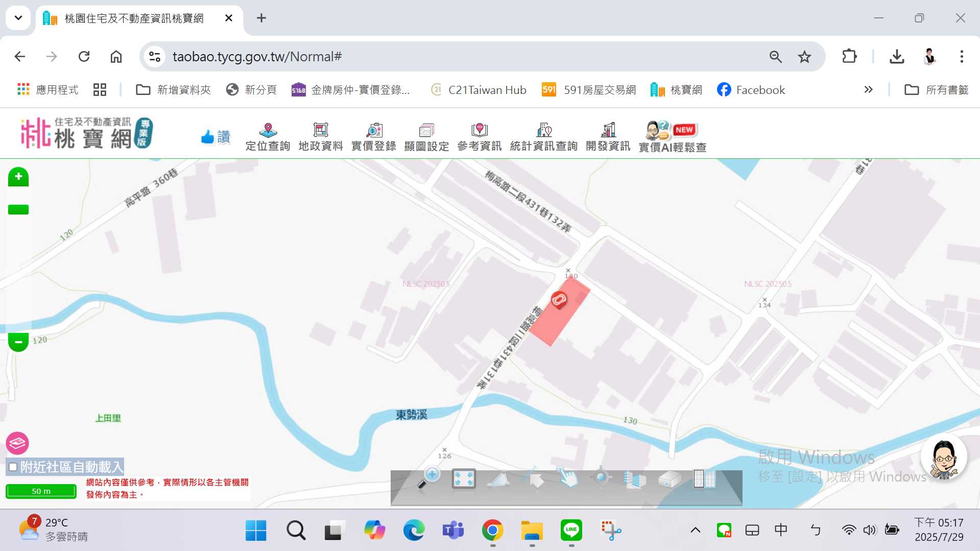This screenshot has width=980, height=551.
Task: Click the red location marker on map
Action: (559, 300)
